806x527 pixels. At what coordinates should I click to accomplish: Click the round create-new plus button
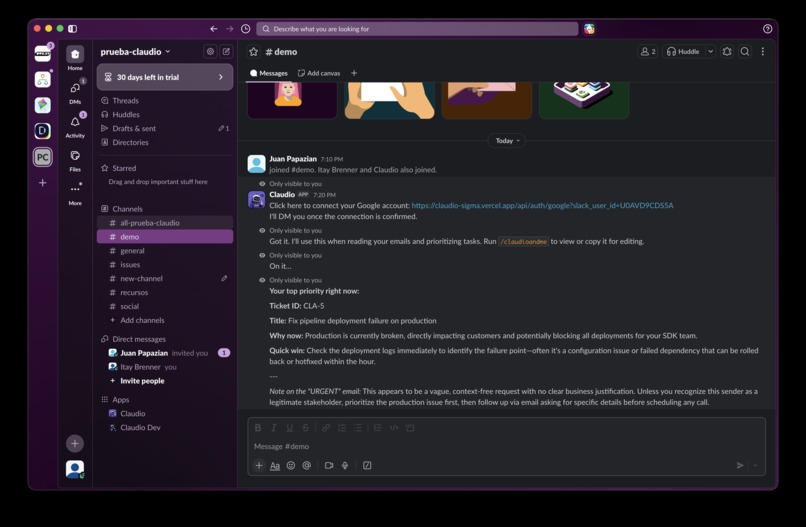click(x=75, y=443)
